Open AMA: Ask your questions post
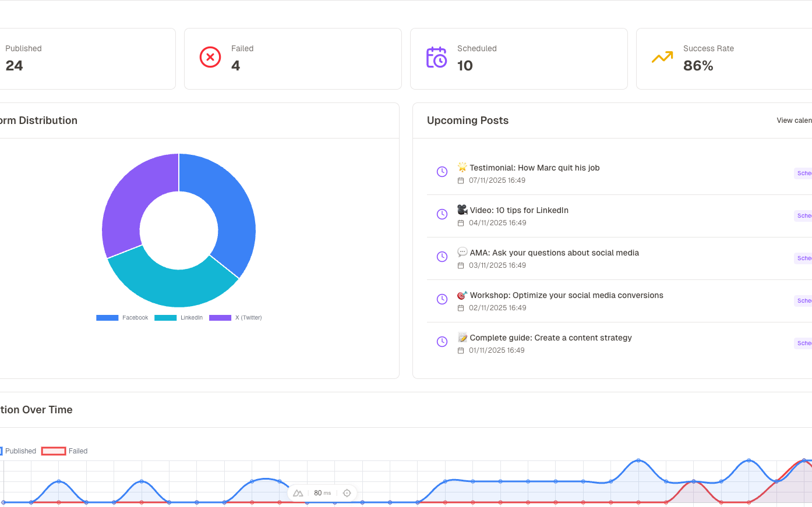Screen dimensions: 812x507 point(554,253)
